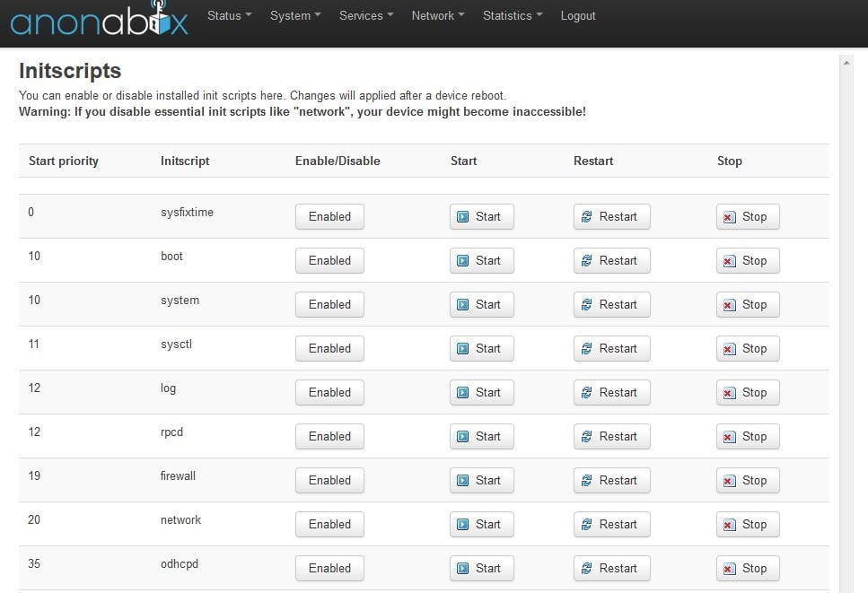Stop the rpcd initscript
The image size is (868, 593).
tap(747, 436)
